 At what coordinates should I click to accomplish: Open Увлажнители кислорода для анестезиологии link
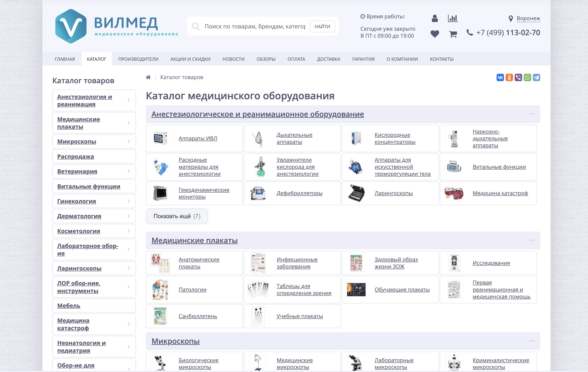click(x=297, y=167)
